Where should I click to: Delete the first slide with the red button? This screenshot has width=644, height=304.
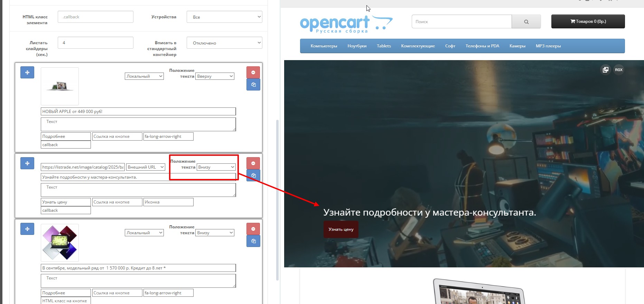(253, 73)
